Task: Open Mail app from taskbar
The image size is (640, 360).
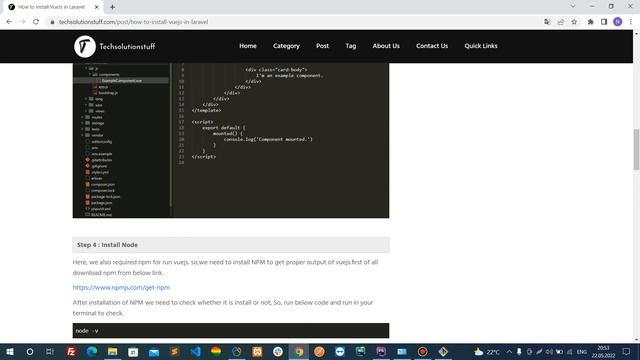Action: (154, 351)
